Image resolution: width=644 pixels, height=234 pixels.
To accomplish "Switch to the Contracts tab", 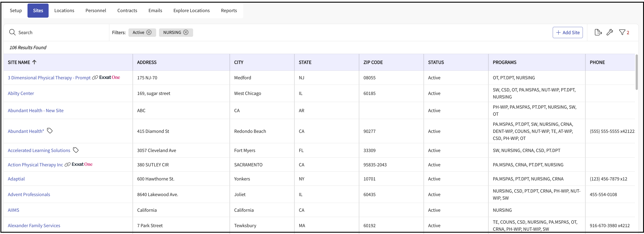I will (127, 11).
